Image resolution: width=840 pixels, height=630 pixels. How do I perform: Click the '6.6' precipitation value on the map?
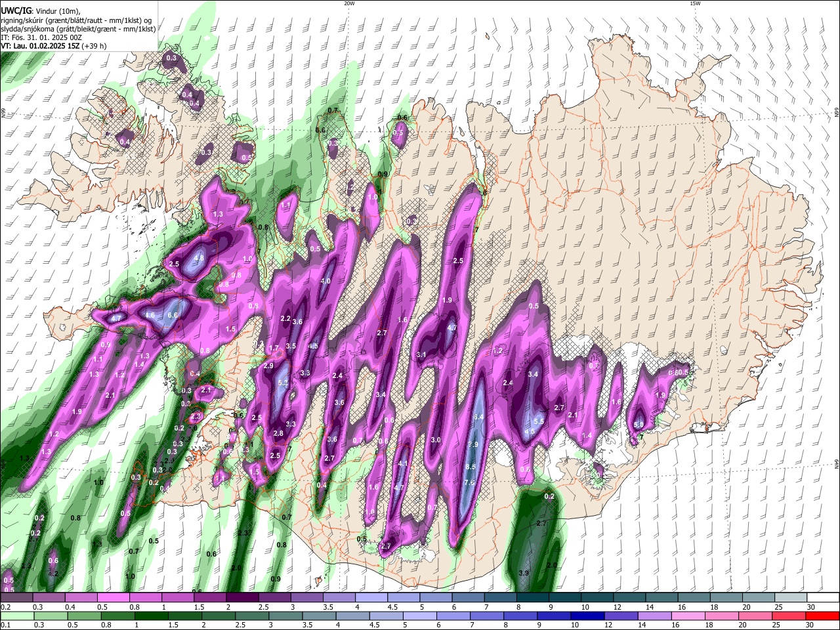(x=173, y=315)
